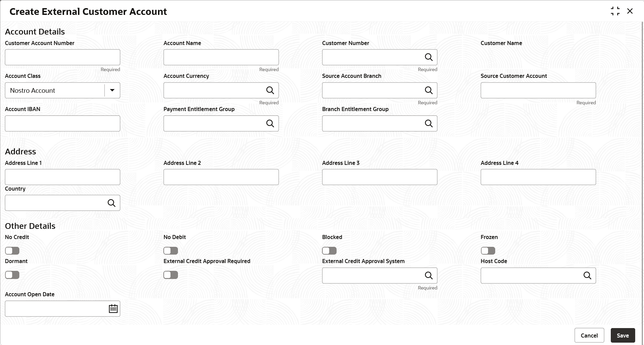Click the Cancel button
This screenshot has height=345, width=644.
(x=589, y=336)
